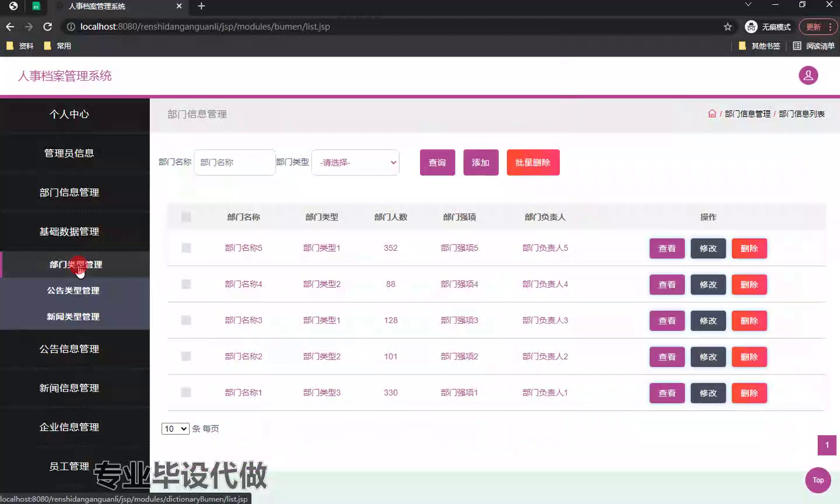Check the box for 部门名称3 row
The height and width of the screenshot is (504, 840).
pyautogui.click(x=186, y=320)
